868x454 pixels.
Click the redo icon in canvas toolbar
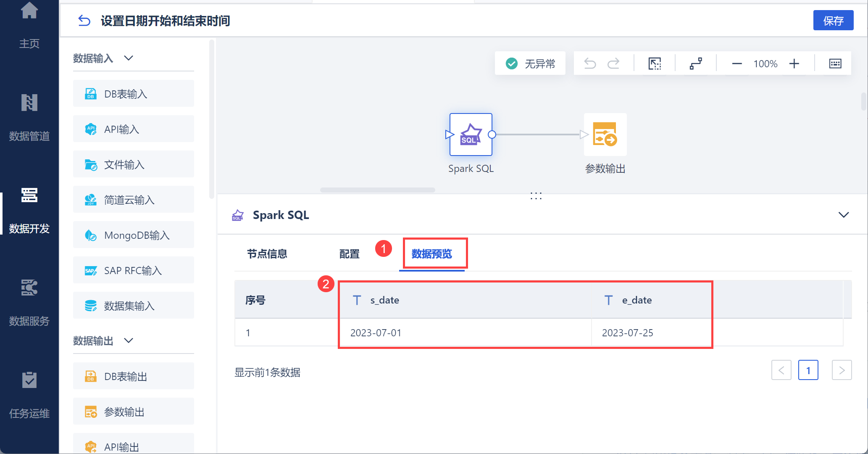coord(614,63)
